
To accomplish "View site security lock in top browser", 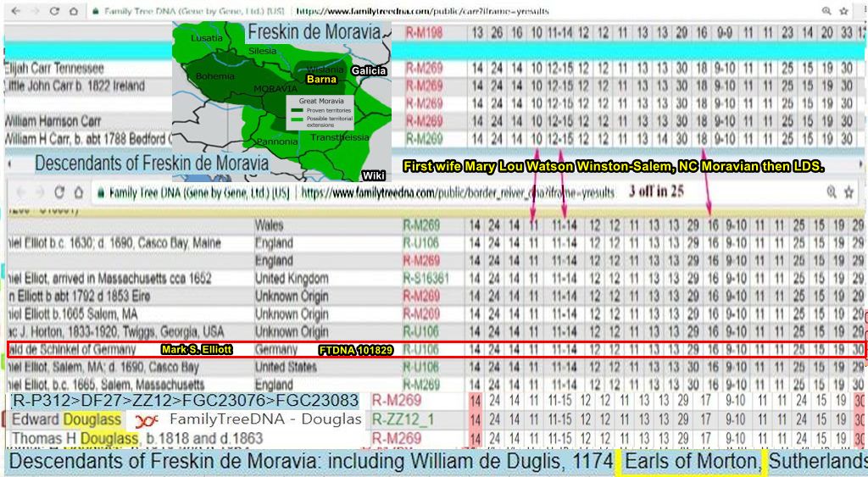I will coord(96,11).
